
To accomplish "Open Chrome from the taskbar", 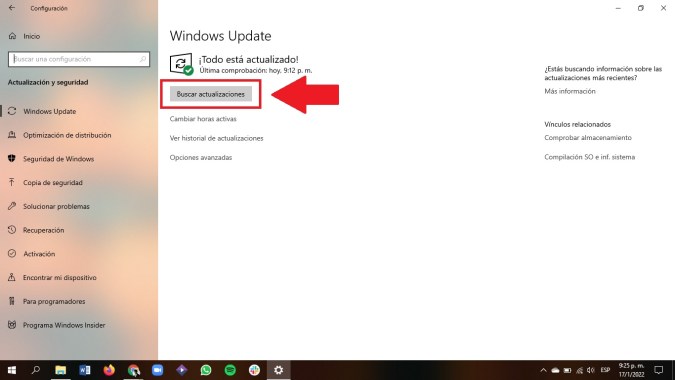I will point(133,370).
